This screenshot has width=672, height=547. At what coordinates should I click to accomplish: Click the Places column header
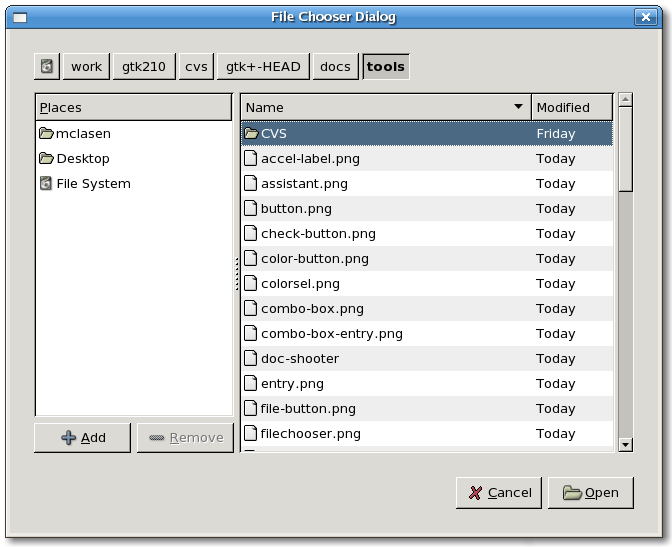133,107
